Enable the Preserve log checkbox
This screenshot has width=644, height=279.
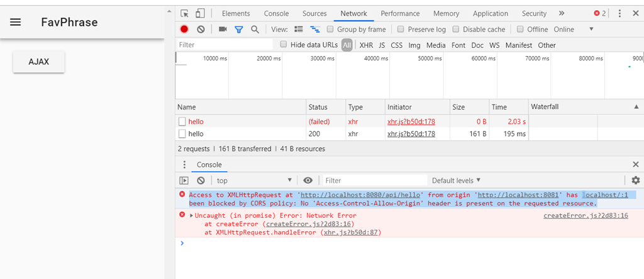[x=401, y=29]
